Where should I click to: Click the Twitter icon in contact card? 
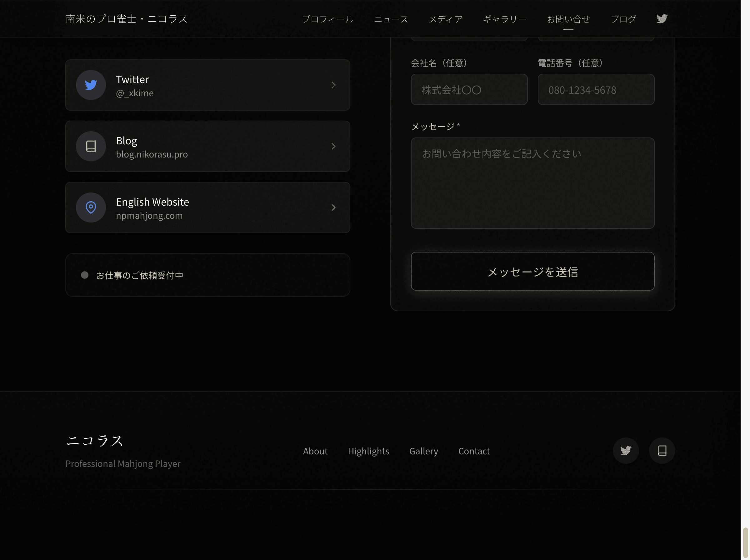click(x=91, y=85)
